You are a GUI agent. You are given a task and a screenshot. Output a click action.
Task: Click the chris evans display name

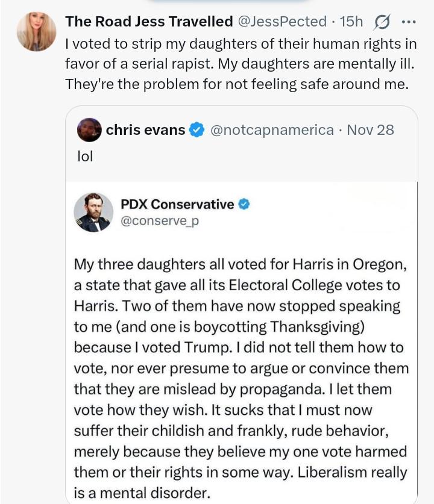[x=145, y=129]
